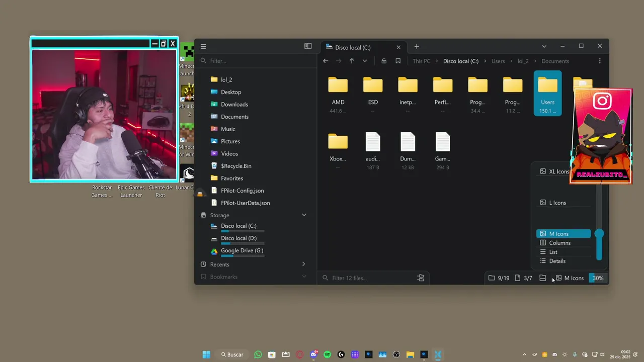
Task: Go back with the left arrow
Action: tap(326, 61)
